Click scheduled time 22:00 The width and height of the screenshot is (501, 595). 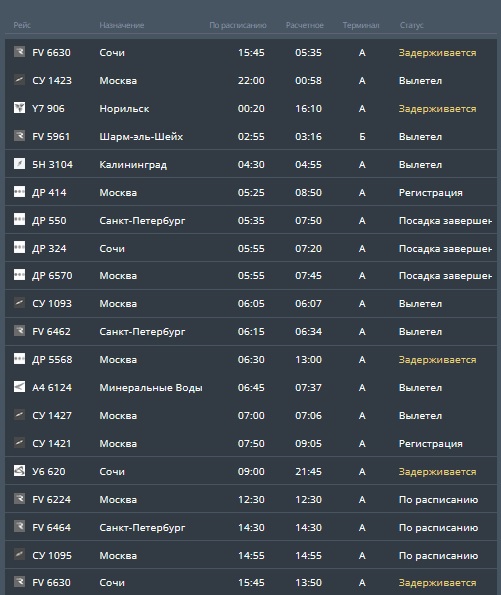[251, 81]
